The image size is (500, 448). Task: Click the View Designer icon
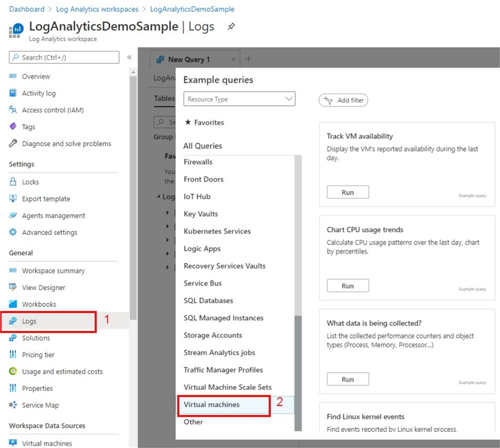coord(12,287)
